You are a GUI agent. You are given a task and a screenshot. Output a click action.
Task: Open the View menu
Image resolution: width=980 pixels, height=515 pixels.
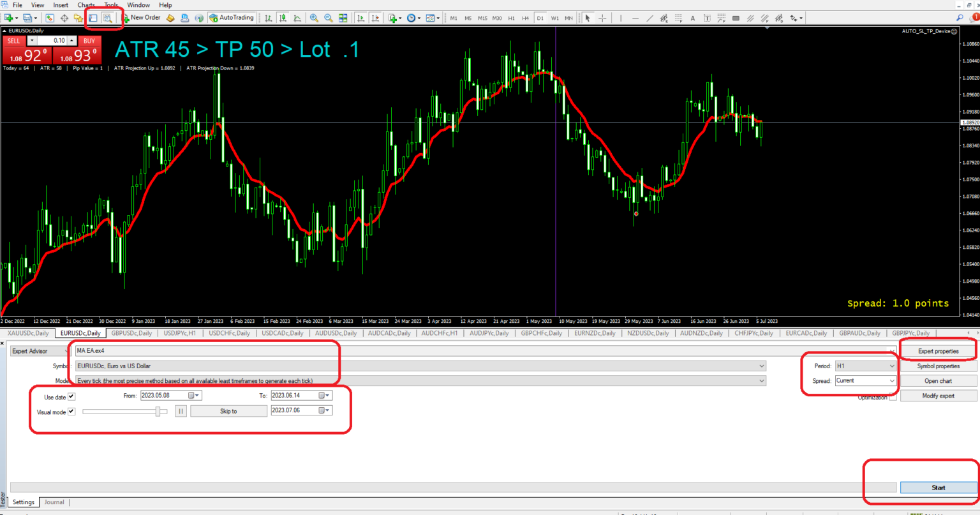(x=38, y=5)
